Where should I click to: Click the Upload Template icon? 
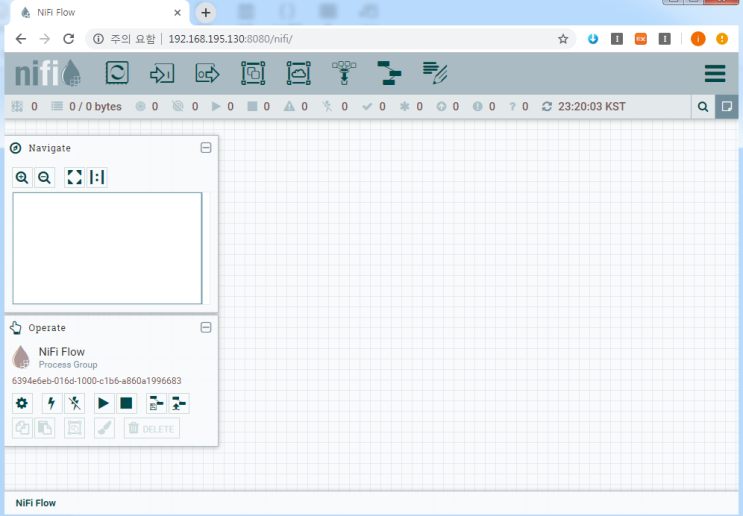(179, 403)
